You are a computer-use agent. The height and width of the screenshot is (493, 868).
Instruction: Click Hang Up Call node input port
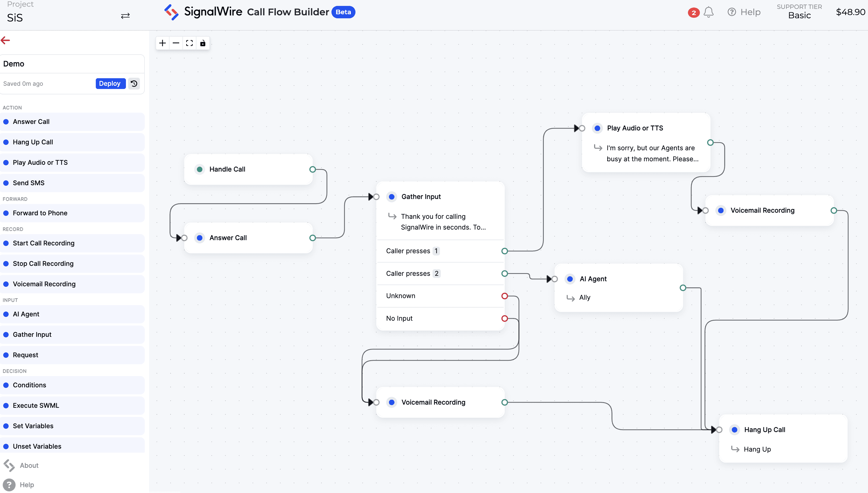click(x=719, y=430)
